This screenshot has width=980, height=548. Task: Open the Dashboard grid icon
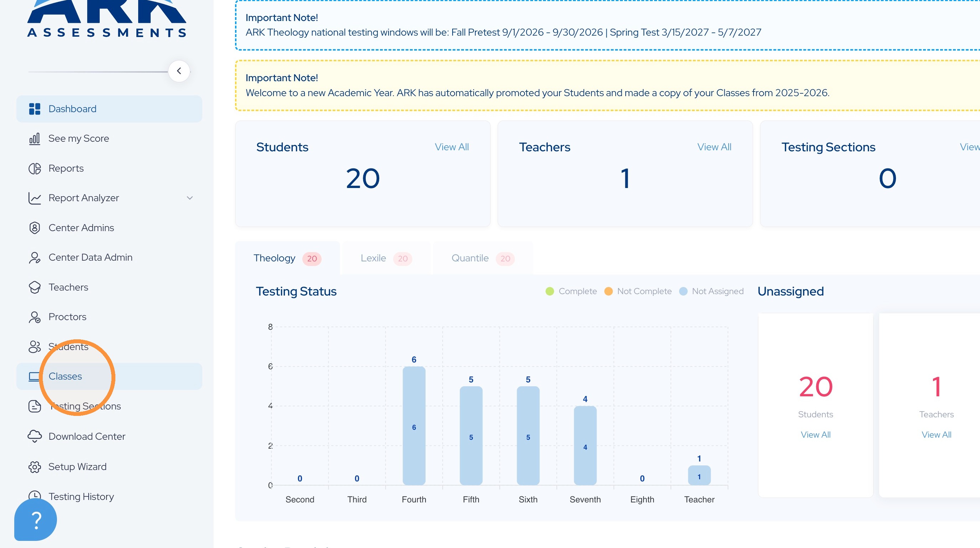click(35, 109)
